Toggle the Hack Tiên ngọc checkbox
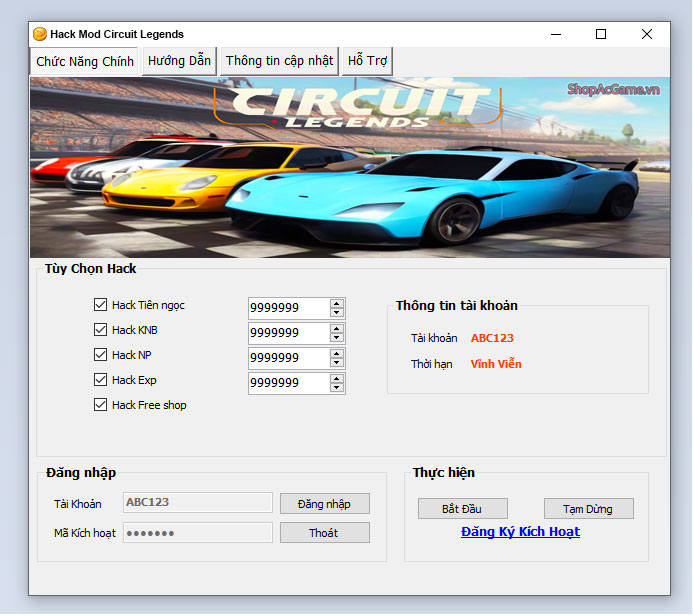This screenshot has width=693, height=616. 100,304
